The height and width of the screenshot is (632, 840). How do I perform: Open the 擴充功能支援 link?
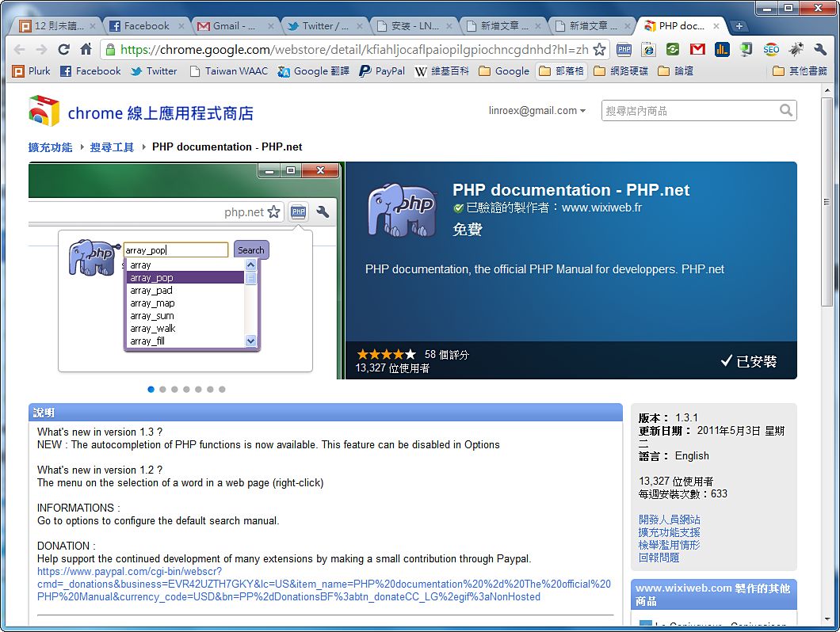click(x=669, y=532)
